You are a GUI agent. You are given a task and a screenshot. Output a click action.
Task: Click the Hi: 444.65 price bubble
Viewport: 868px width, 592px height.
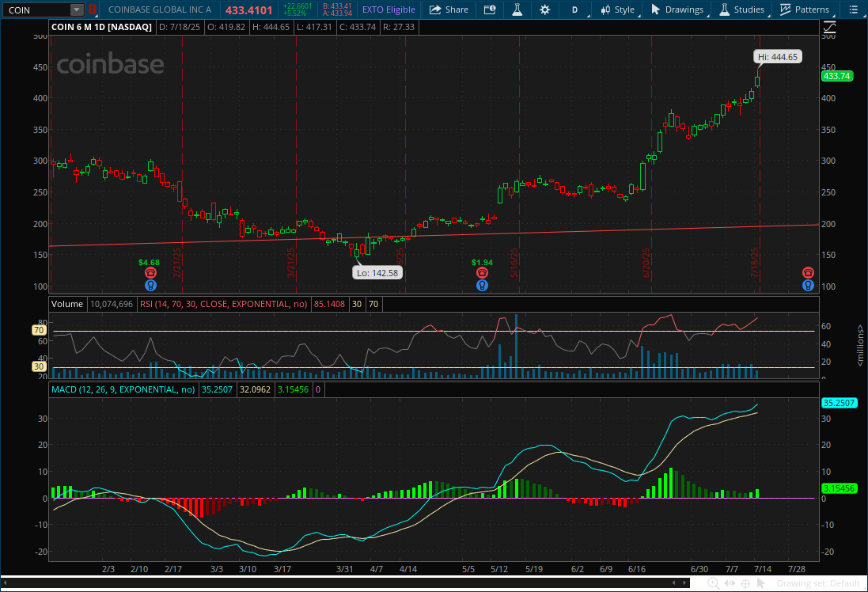pos(778,56)
